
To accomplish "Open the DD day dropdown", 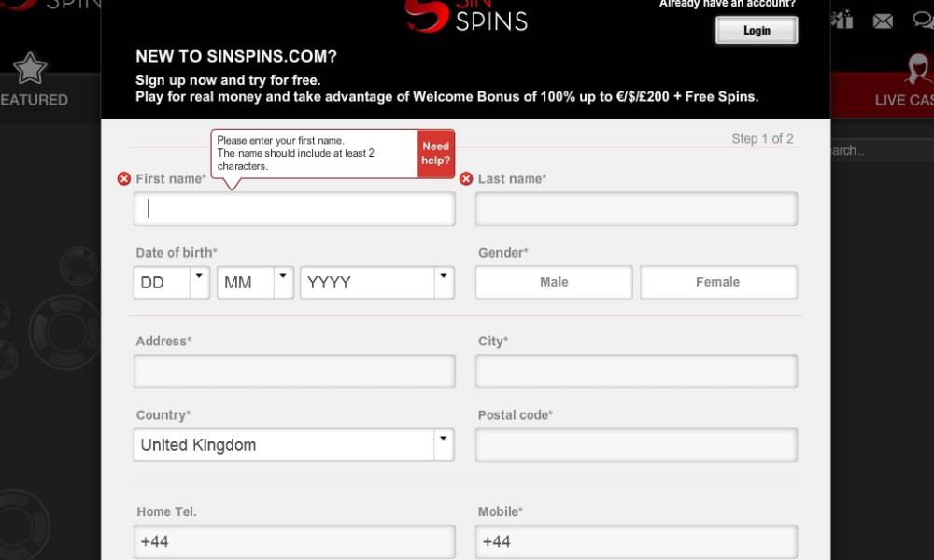I will tap(172, 282).
